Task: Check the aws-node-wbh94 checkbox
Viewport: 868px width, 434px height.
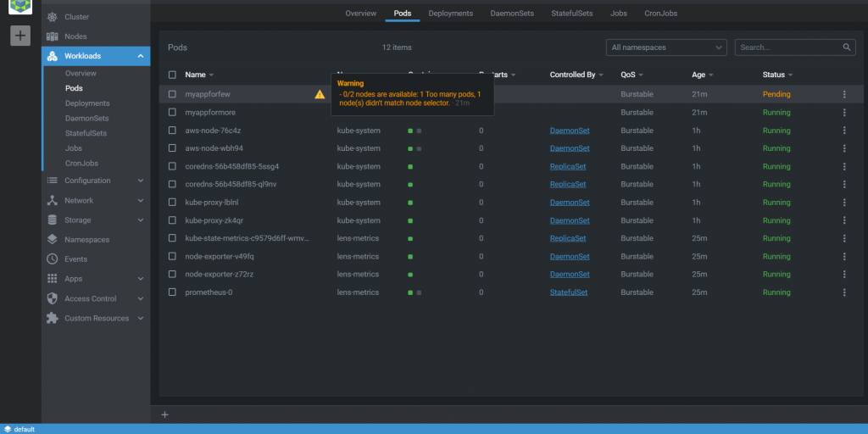Action: tap(172, 148)
